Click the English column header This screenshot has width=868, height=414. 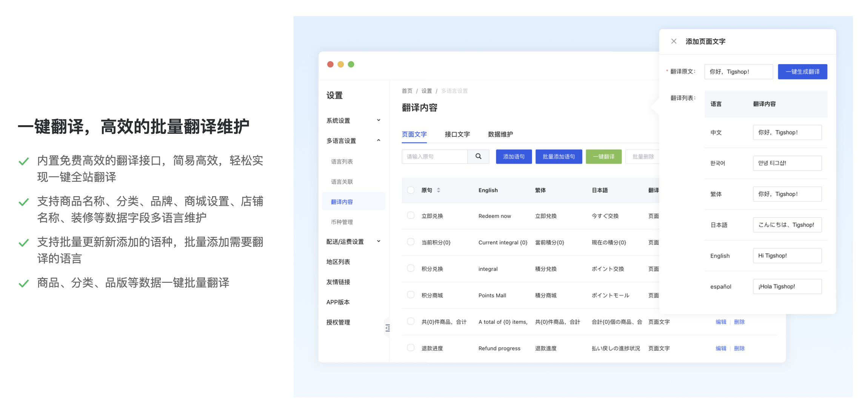coord(488,190)
